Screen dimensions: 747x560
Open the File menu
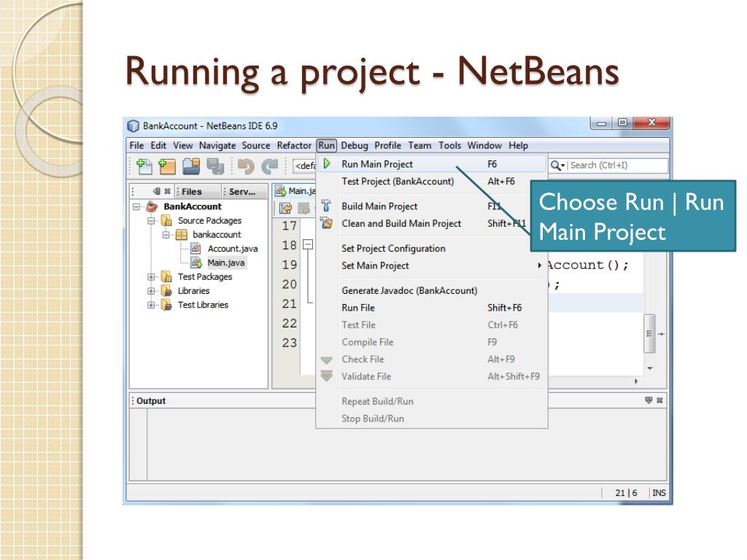[136, 146]
